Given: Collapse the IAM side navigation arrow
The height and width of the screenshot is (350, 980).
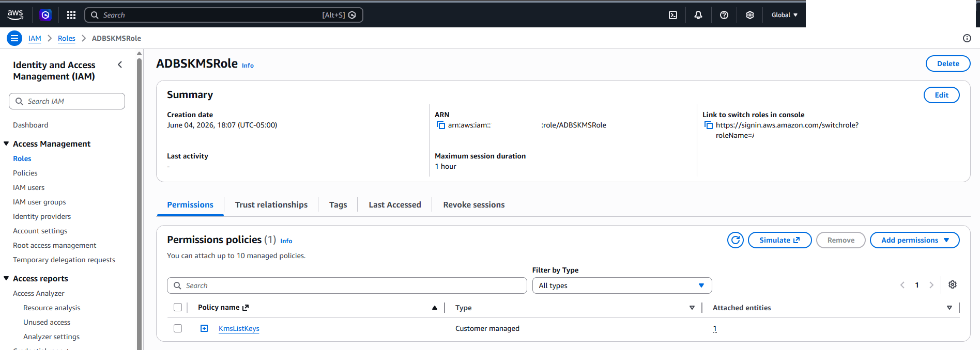Looking at the screenshot, I should (120, 65).
